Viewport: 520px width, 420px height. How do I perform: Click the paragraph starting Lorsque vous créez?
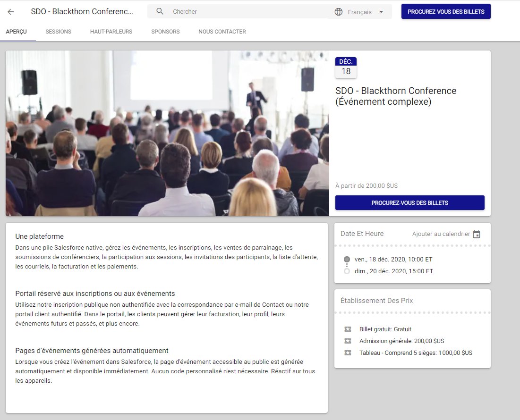tap(165, 371)
